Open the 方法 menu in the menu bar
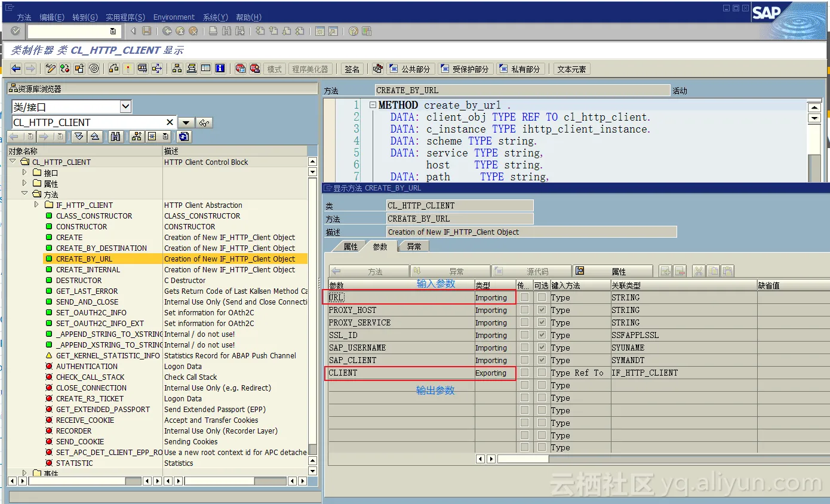Screen dimensions: 830x504 click(24, 17)
